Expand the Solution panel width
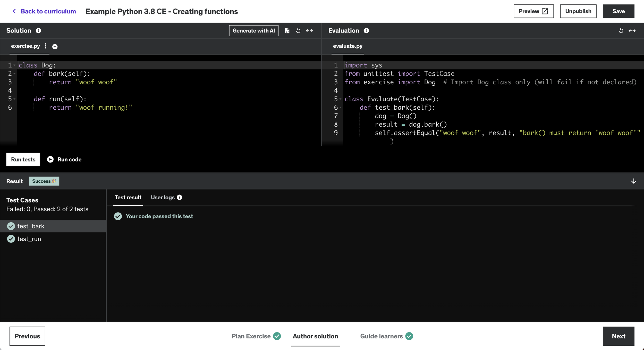Viewport: 644px width, 350px height. click(x=309, y=31)
